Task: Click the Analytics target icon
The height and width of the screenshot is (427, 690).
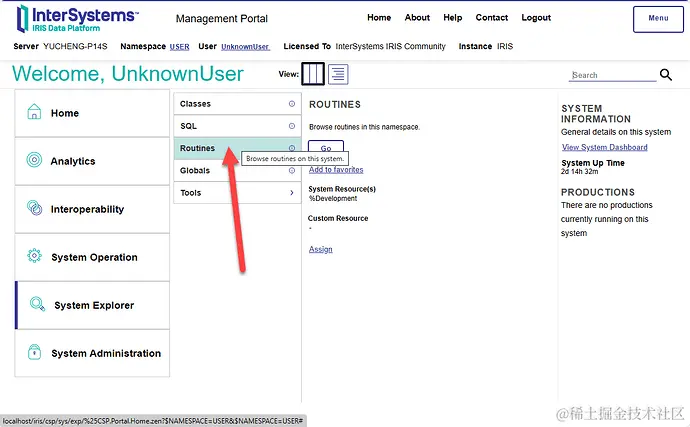Action: tap(34, 159)
